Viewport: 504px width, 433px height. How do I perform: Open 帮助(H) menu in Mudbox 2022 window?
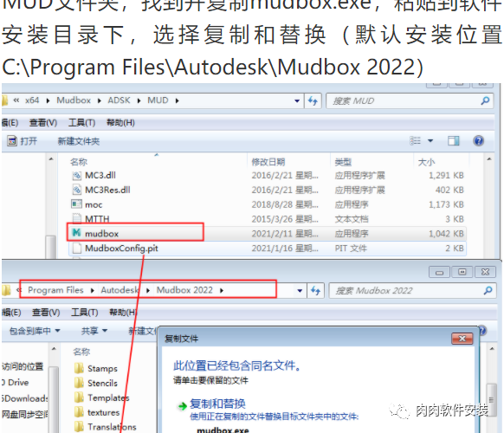click(x=123, y=313)
